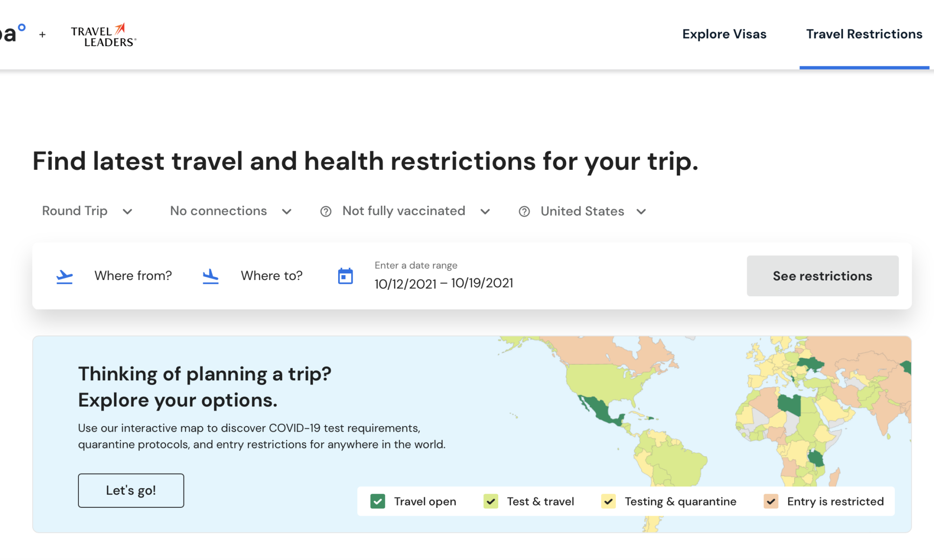Switch to the Explore Visas tab
Screen dimensions: 934x560
coord(724,34)
